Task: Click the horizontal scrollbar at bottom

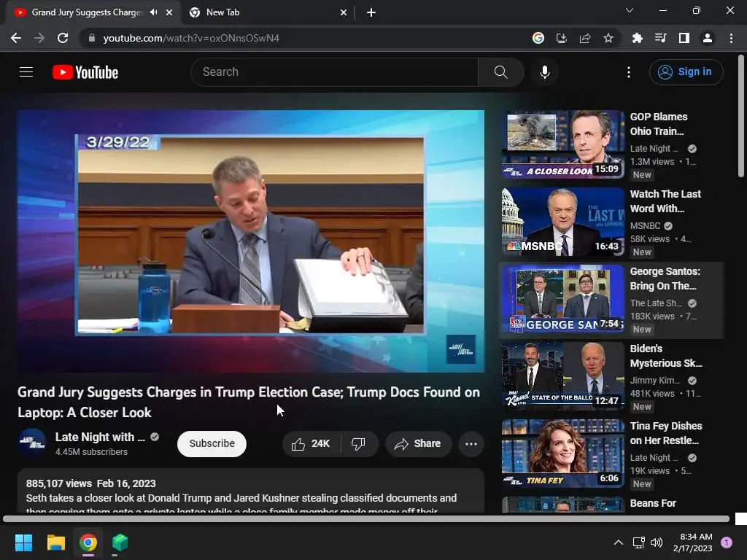Action: tap(366, 519)
